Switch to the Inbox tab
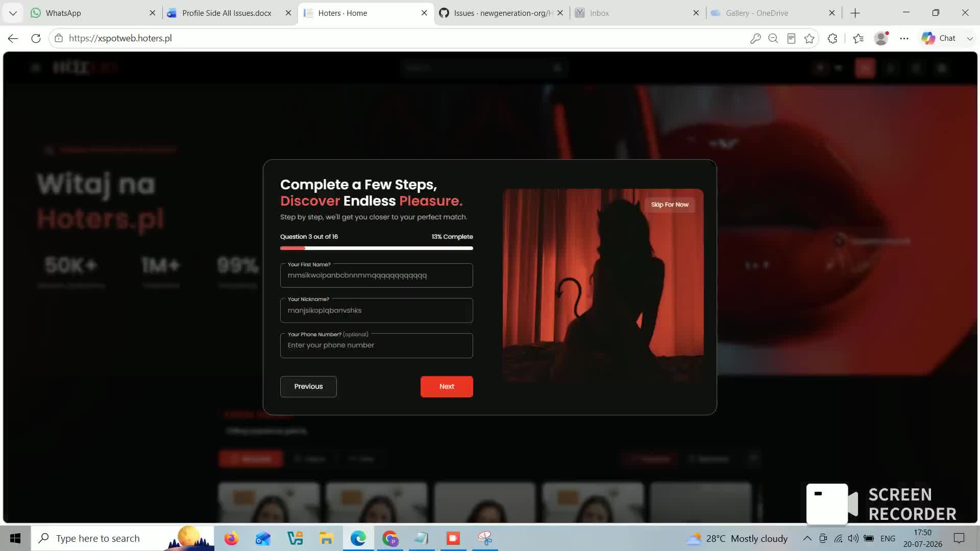 [638, 13]
